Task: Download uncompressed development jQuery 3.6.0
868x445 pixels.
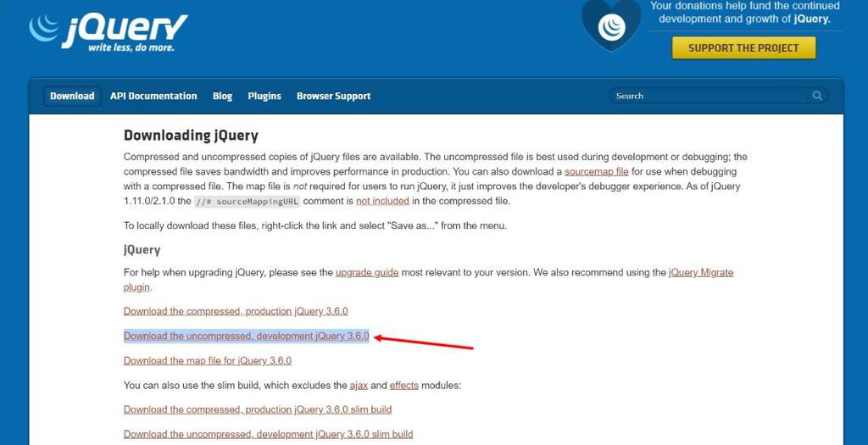Action: (247, 336)
